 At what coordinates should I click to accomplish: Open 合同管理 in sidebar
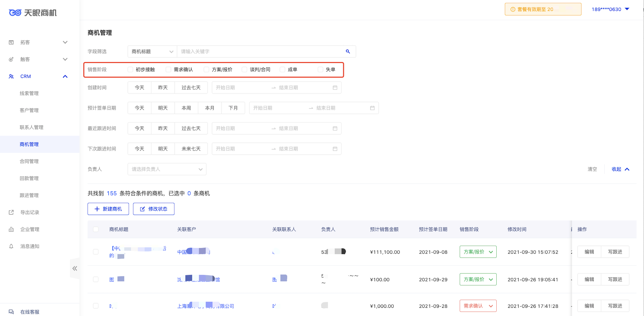point(29,161)
